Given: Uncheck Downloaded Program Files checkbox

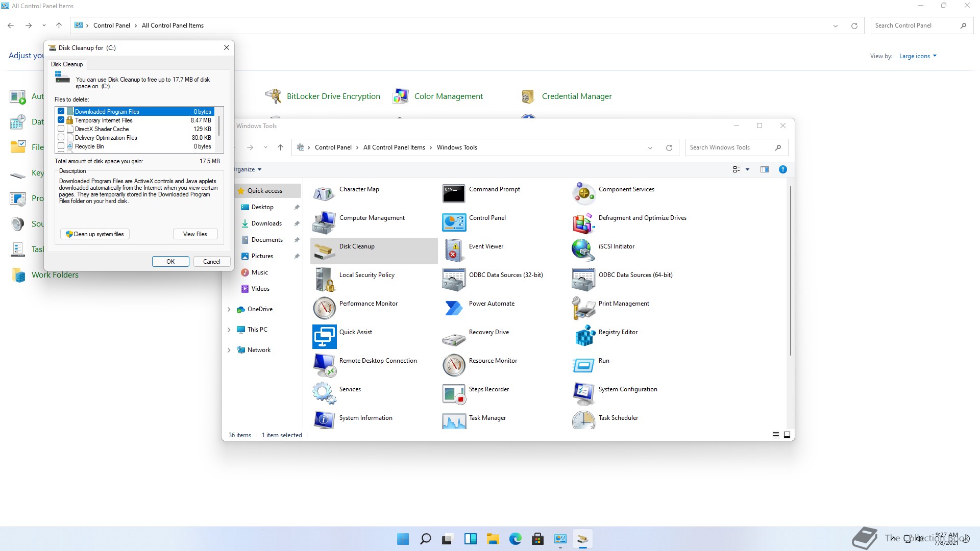Looking at the screenshot, I should [61, 111].
